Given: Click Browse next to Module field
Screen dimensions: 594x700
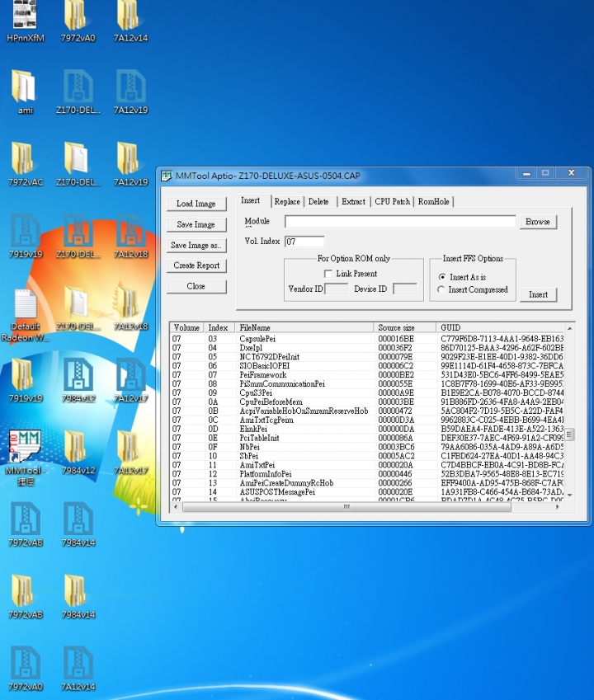Looking at the screenshot, I should tap(538, 222).
